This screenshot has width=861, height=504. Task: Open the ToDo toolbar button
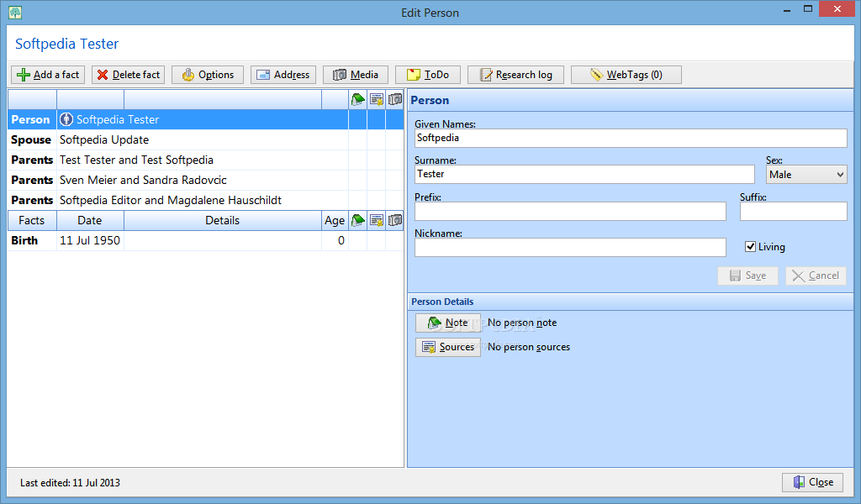428,75
